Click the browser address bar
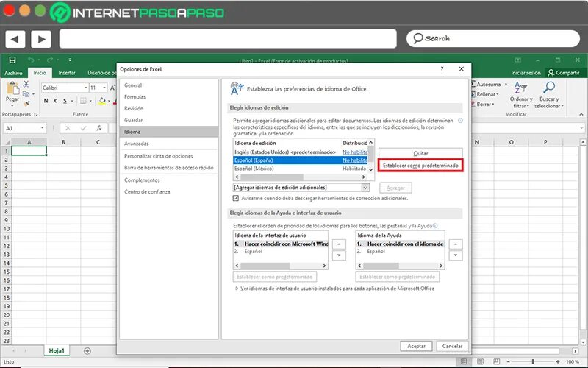This screenshot has width=588, height=368. [x=228, y=39]
